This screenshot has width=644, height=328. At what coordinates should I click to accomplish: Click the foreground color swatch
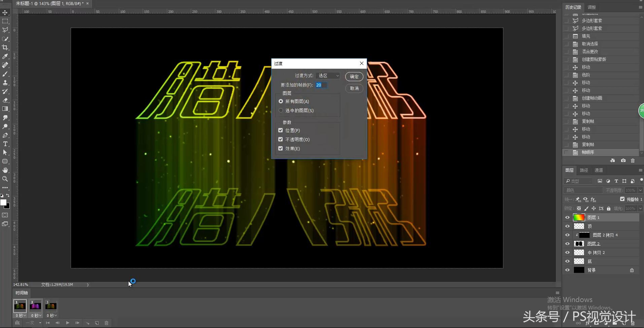[x=3, y=202]
